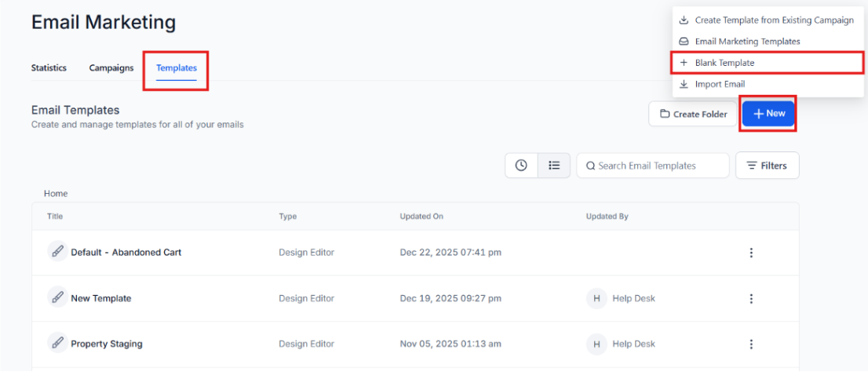The width and height of the screenshot is (868, 372).
Task: Choose Blank Template from the menu
Action: [x=724, y=63]
